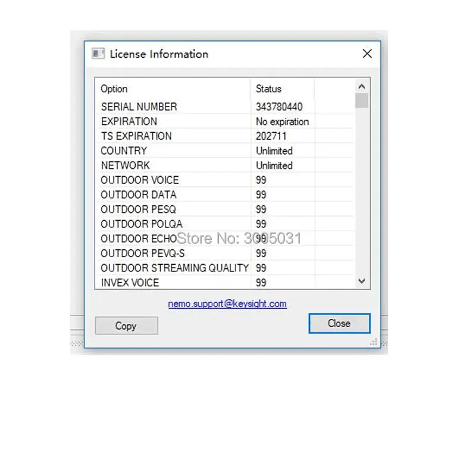The height and width of the screenshot is (476, 476).
Task: Click 99 in the OUTDOOR PEVQ-S row
Action: click(x=261, y=253)
